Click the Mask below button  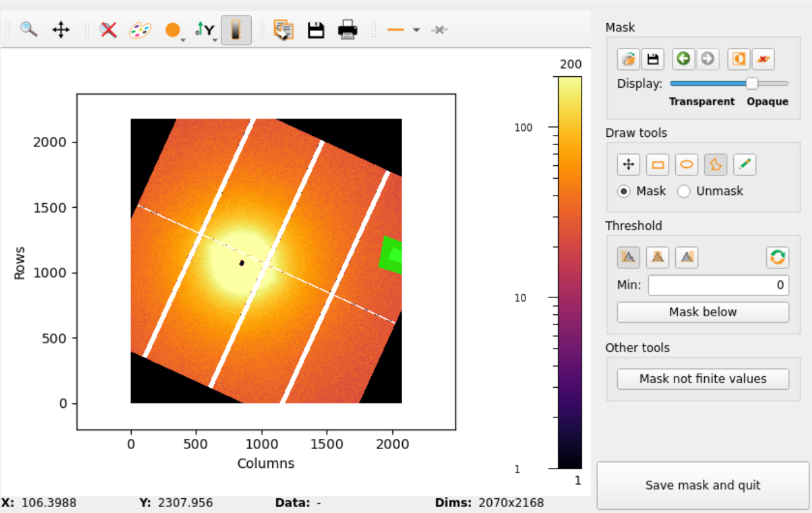(x=703, y=312)
